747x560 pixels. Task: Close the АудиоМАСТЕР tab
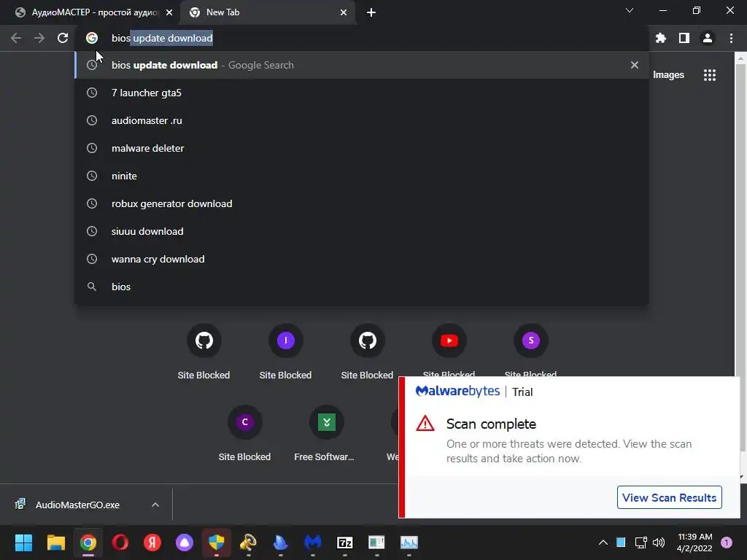(169, 12)
